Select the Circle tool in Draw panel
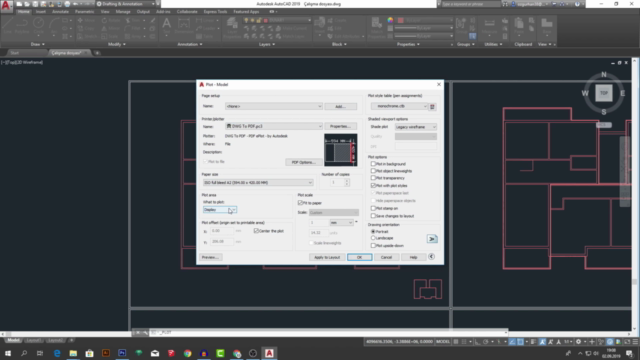640x360 pixels. (x=38, y=25)
